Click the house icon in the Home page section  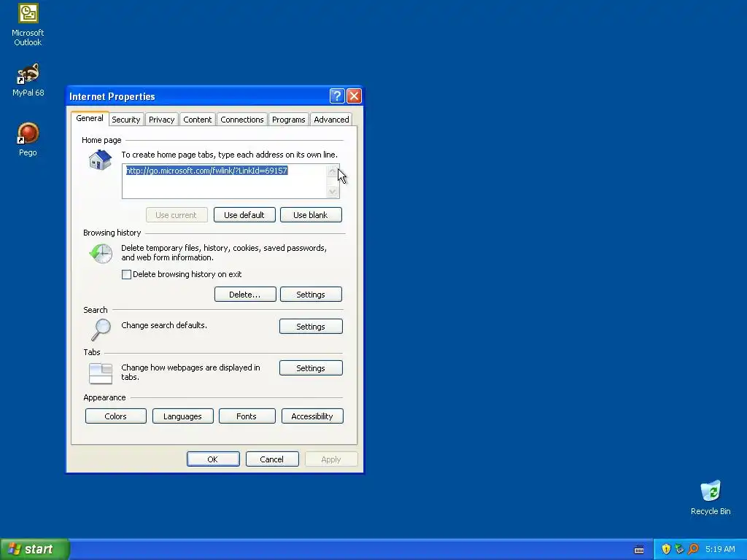(100, 160)
